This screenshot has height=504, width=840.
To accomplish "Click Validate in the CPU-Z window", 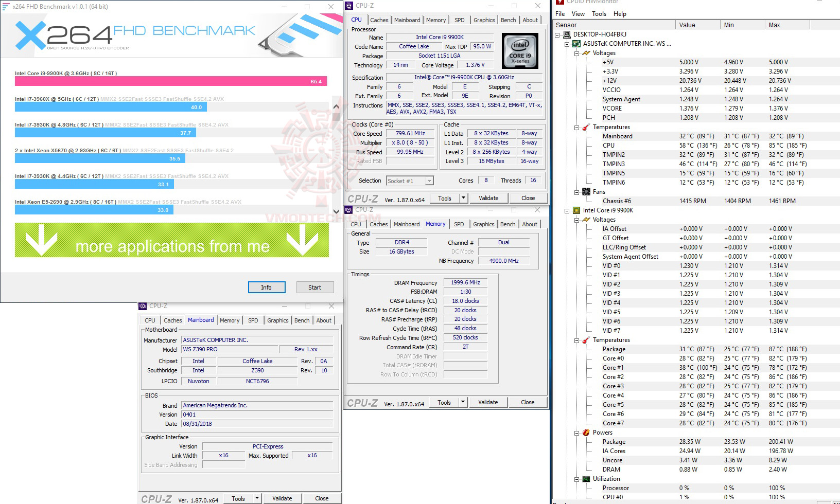I will pyautogui.click(x=488, y=197).
